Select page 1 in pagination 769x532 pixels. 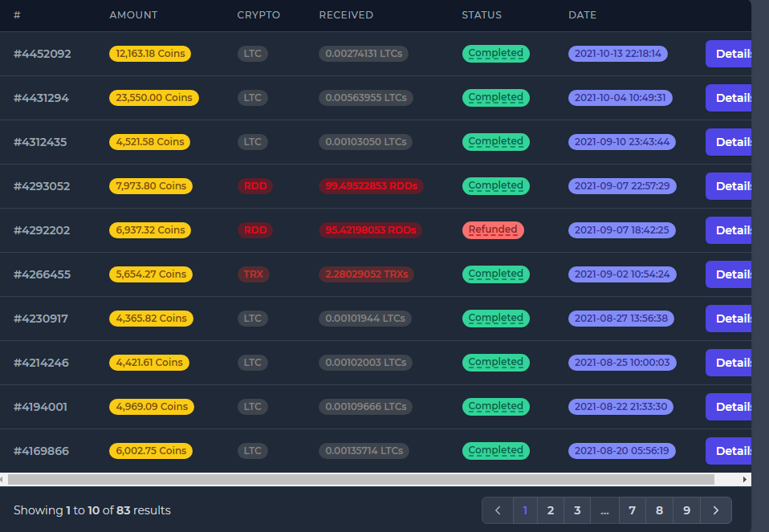525,510
